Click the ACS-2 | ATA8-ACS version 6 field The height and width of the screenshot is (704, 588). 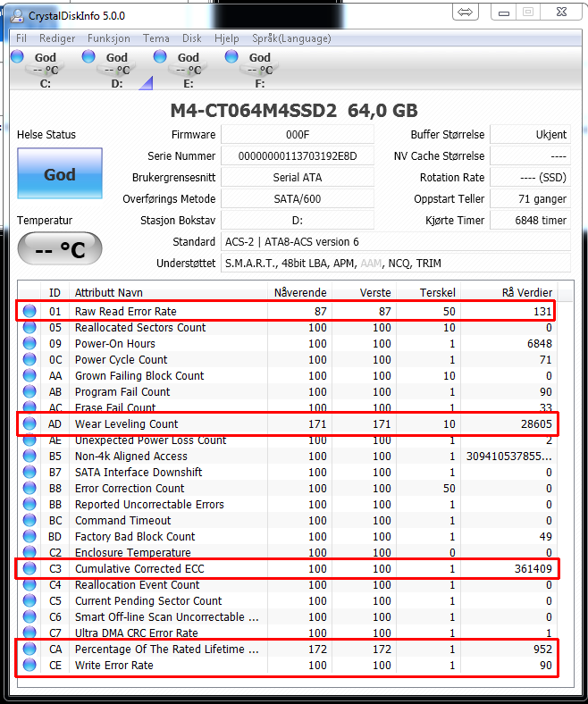[396, 242]
